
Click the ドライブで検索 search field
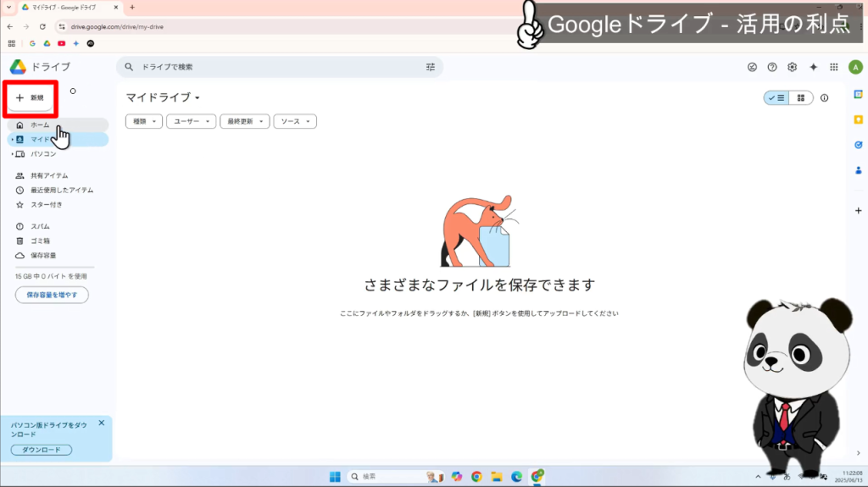point(280,67)
